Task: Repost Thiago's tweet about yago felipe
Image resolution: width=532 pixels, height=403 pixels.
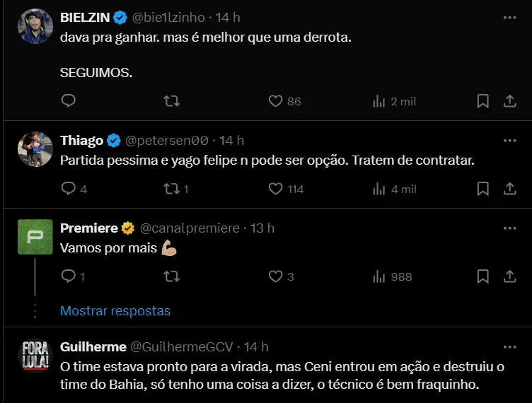Action: 171,189
